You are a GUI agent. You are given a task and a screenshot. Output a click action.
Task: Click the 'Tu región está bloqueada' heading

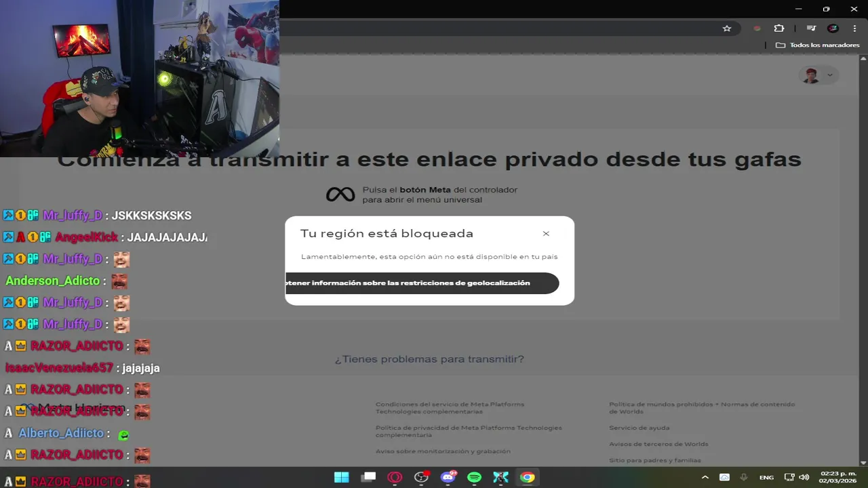(387, 234)
